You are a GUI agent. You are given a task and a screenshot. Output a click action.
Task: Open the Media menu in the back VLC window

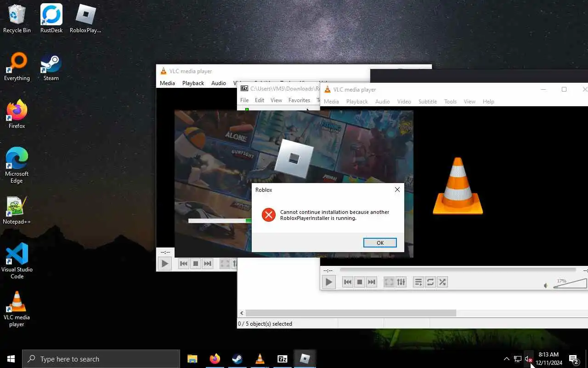coord(167,83)
